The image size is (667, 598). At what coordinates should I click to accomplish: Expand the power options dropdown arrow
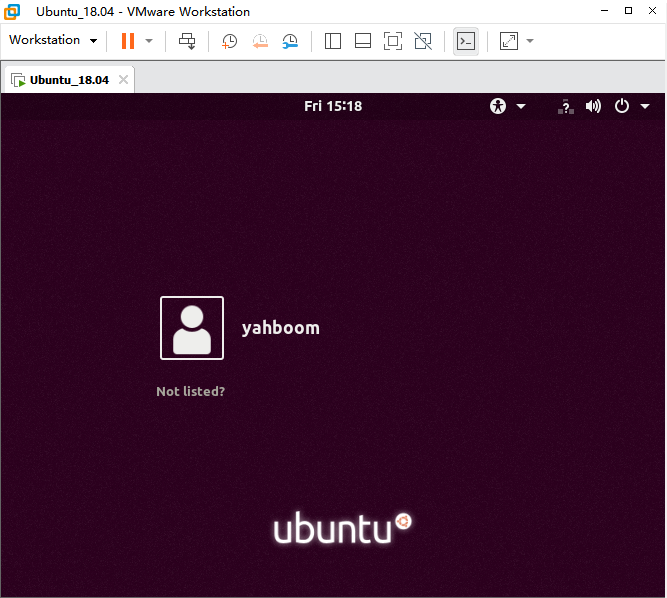click(x=149, y=41)
